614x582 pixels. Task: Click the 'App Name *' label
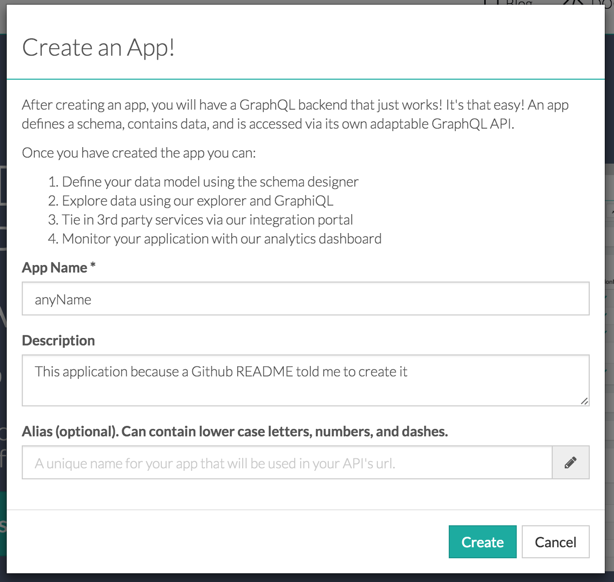(59, 268)
